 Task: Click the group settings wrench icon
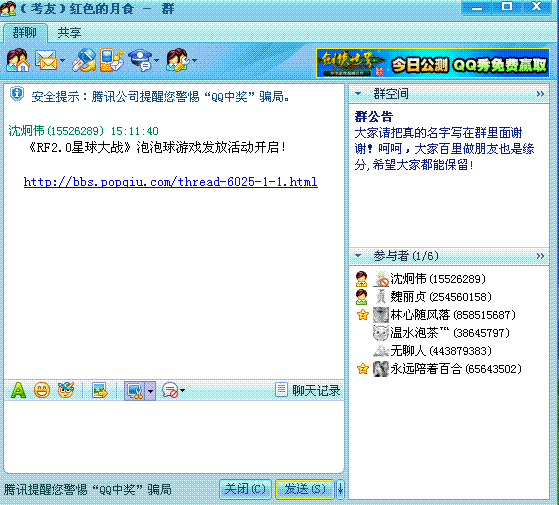(178, 60)
